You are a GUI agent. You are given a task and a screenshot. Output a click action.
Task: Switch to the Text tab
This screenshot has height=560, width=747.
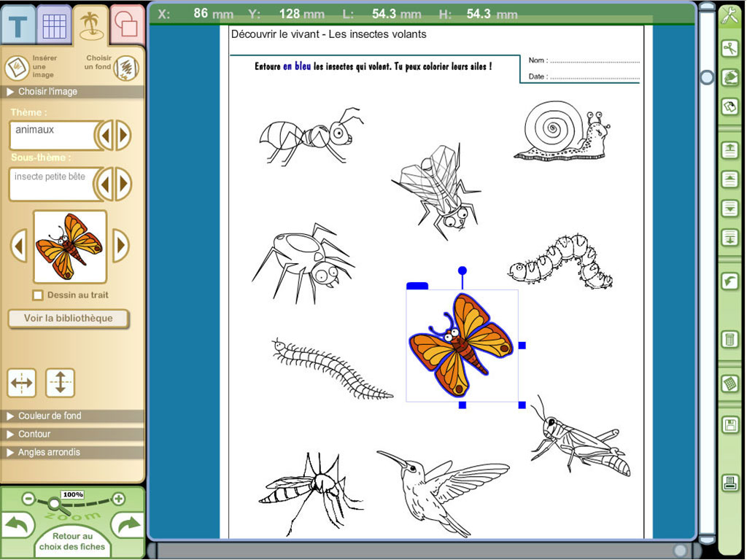(18, 26)
